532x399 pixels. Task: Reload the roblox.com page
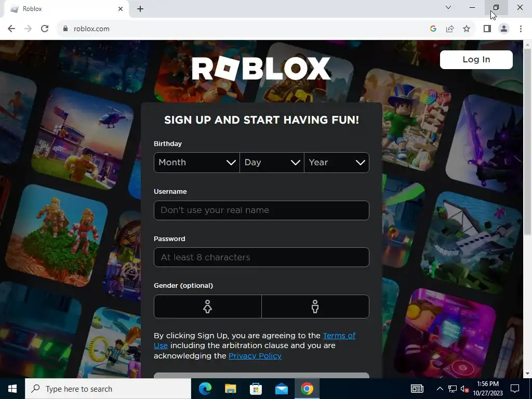tap(45, 29)
